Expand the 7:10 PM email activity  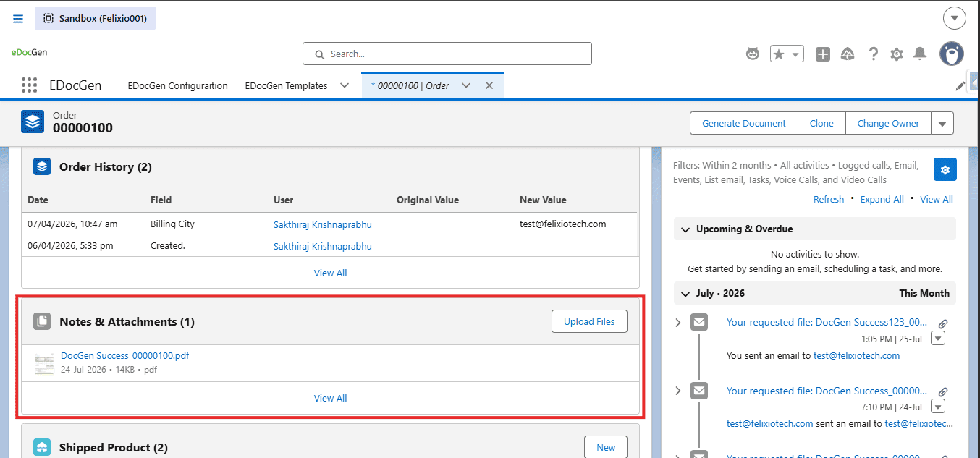[x=678, y=391]
